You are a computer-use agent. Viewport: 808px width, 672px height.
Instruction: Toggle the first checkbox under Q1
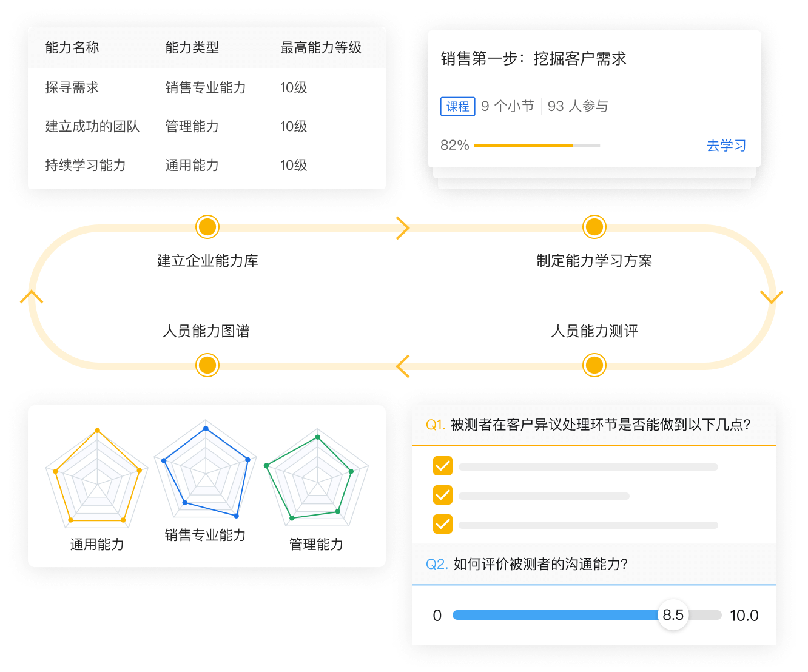(x=443, y=466)
